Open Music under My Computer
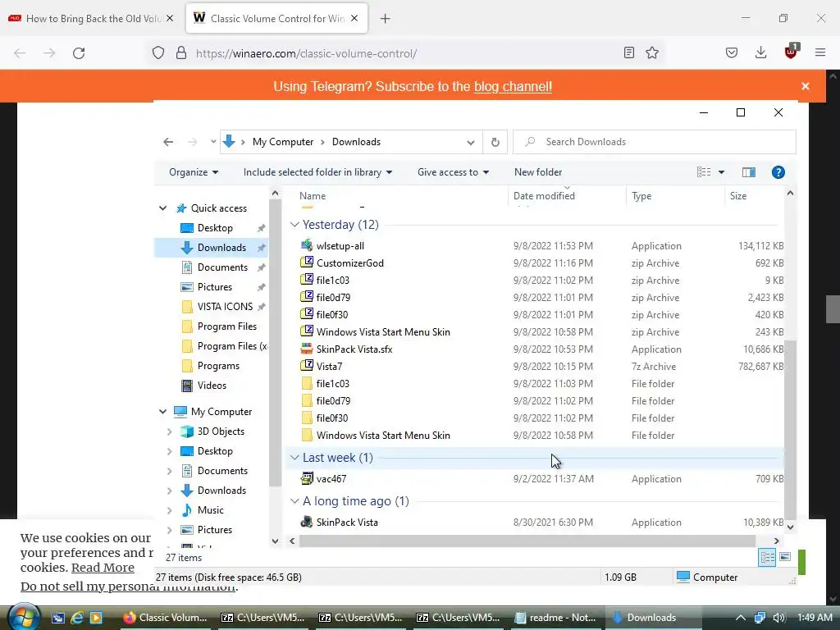 [x=210, y=510]
